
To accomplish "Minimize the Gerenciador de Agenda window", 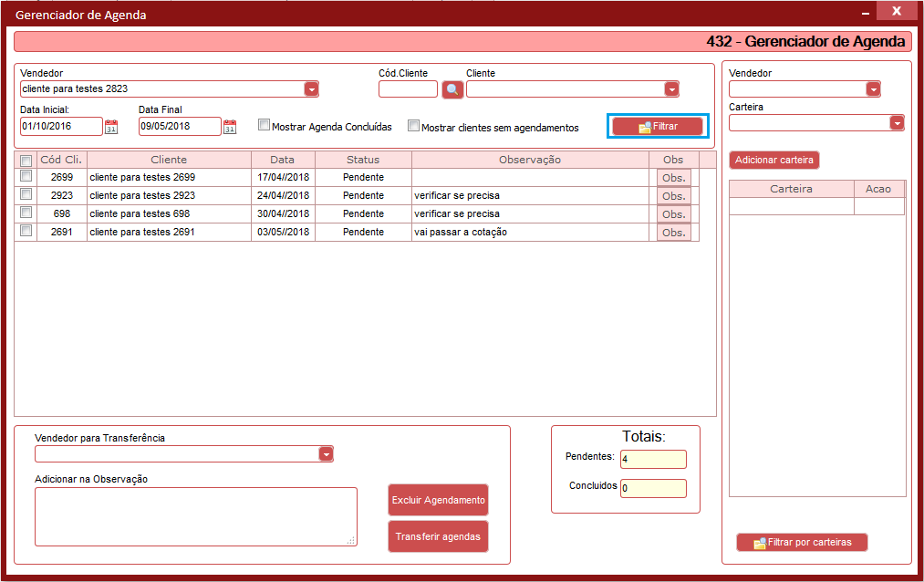I will point(865,13).
